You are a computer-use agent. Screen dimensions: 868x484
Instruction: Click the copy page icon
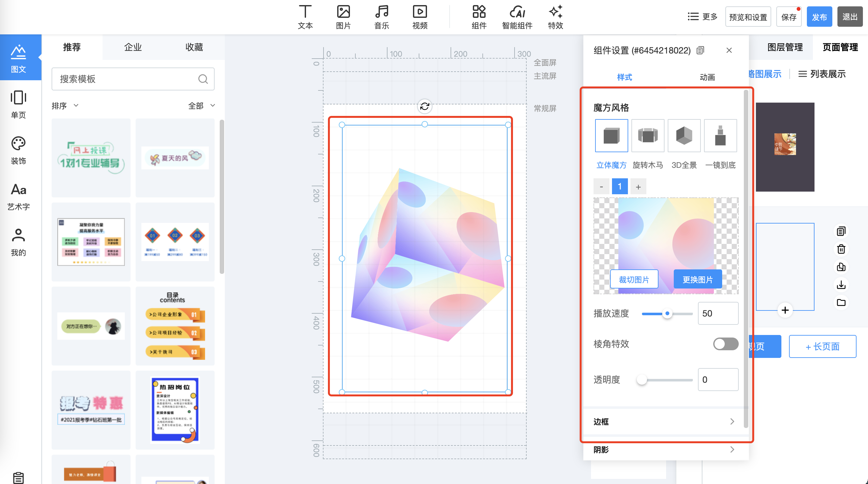pyautogui.click(x=841, y=231)
